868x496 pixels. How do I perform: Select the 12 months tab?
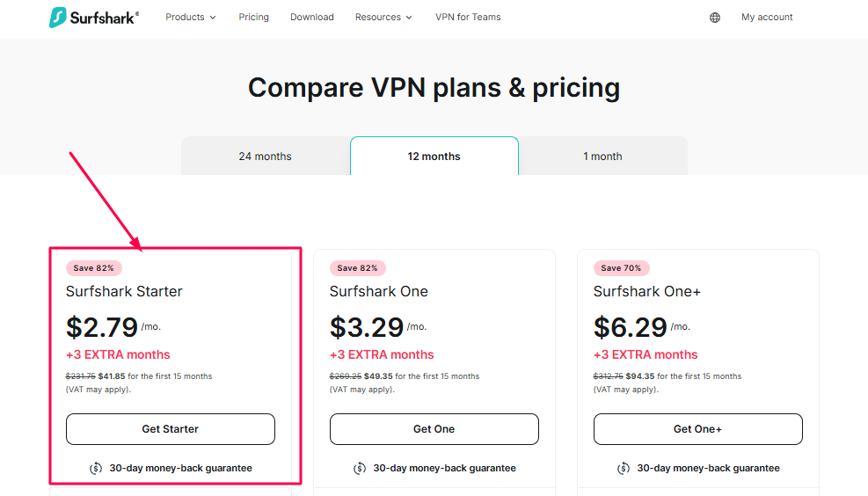(x=434, y=157)
